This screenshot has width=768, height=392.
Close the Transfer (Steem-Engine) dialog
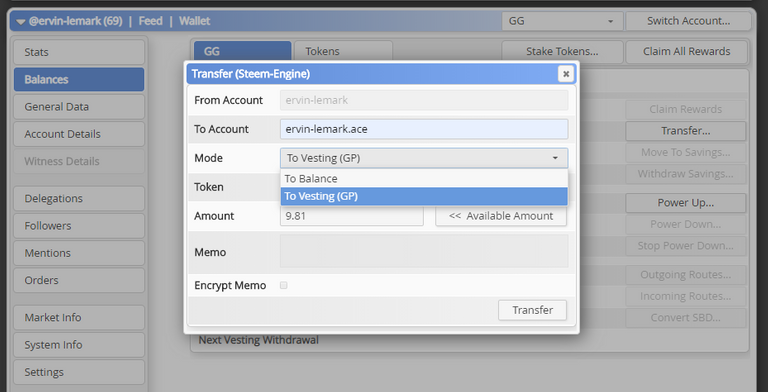coord(566,74)
